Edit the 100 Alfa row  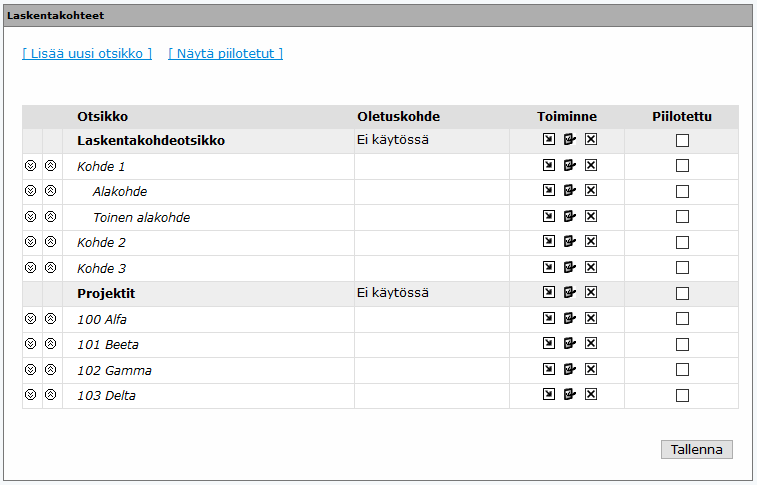coord(570,318)
